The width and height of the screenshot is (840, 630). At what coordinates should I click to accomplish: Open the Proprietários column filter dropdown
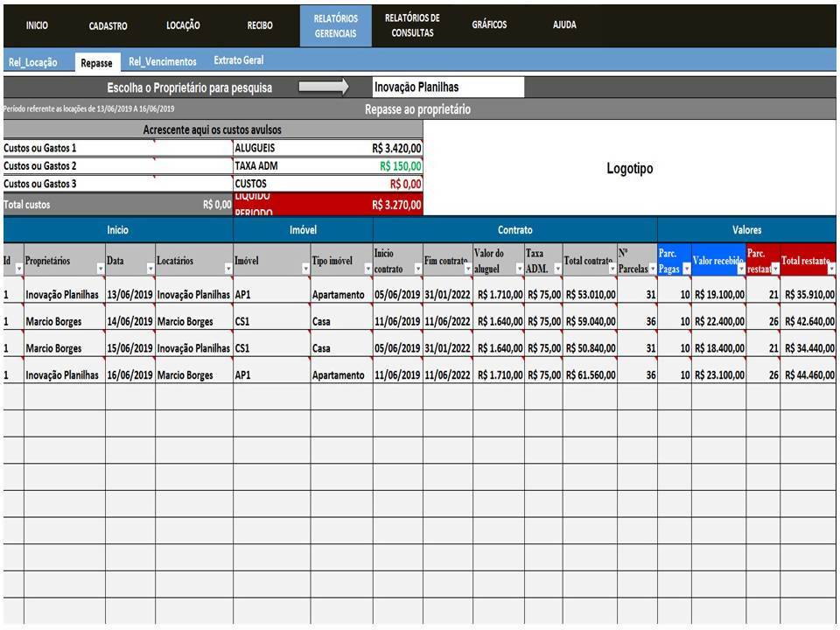click(x=99, y=269)
